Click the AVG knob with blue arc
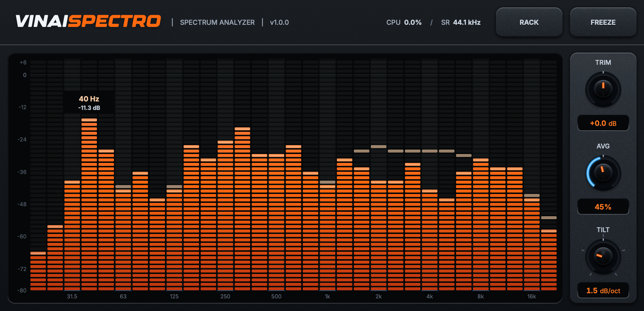The width and height of the screenshot is (644, 311). 603,173
